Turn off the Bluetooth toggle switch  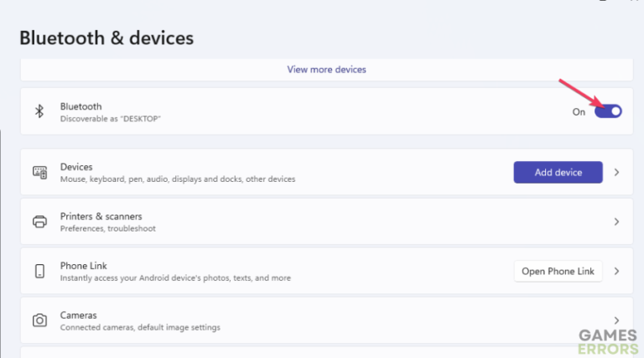click(608, 112)
